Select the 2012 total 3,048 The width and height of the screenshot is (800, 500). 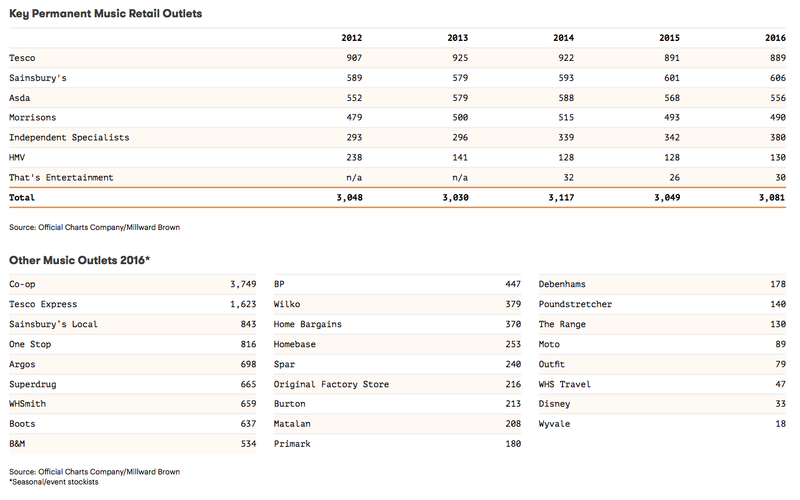click(x=349, y=197)
